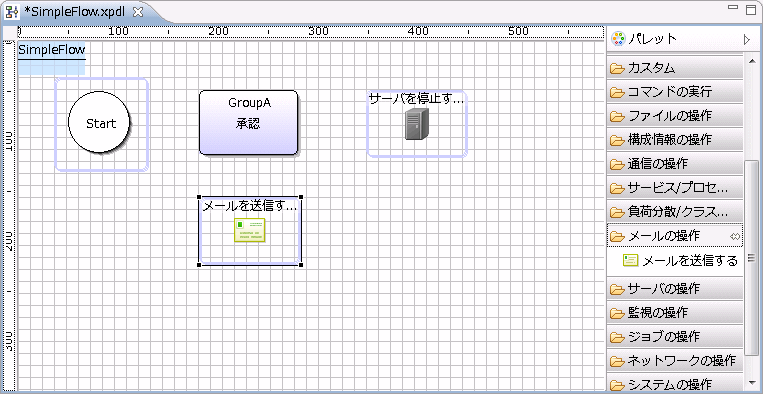
Task: Click the 監視の操作 folder icon
Action: click(x=617, y=313)
